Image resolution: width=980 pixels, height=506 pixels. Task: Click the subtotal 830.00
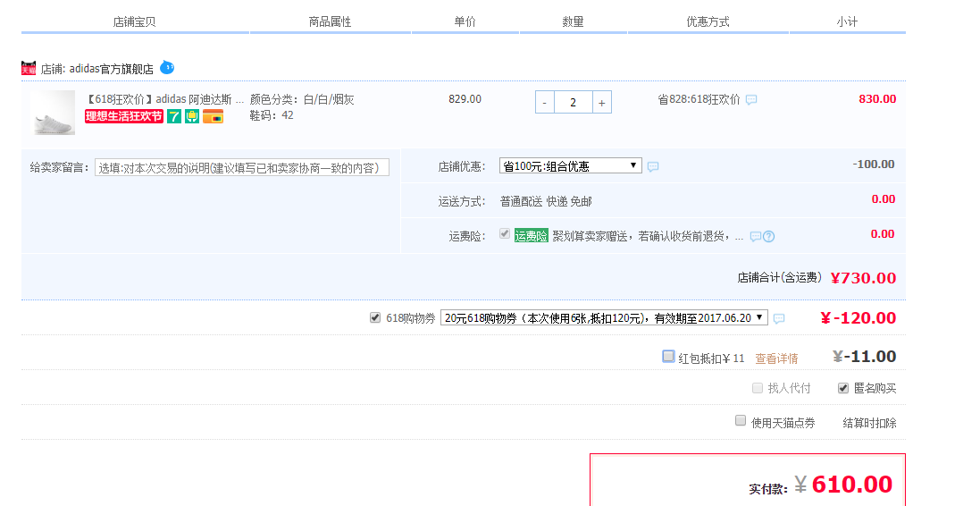coord(877,99)
